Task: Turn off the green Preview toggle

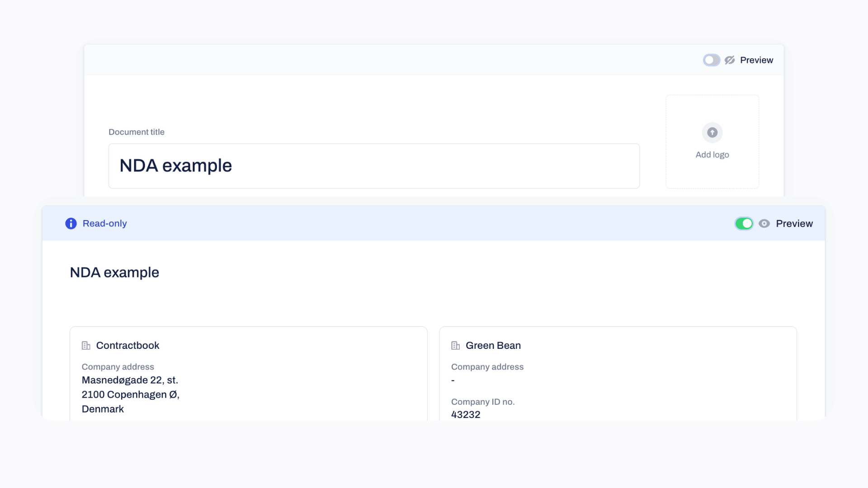Action: (x=744, y=224)
